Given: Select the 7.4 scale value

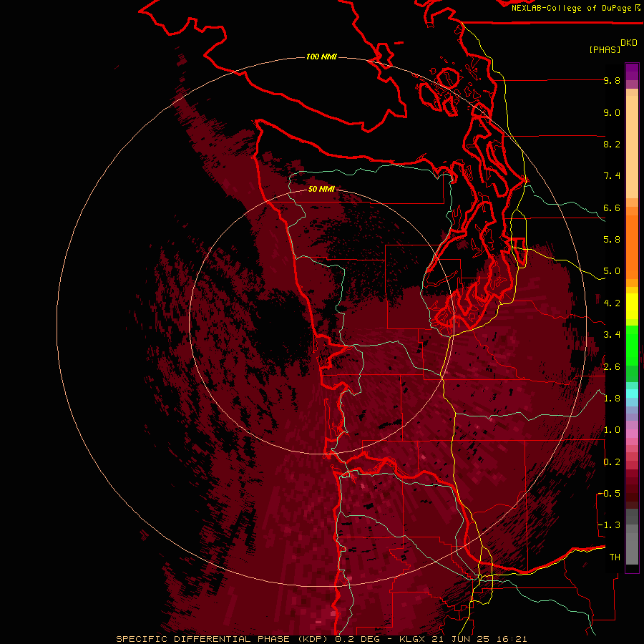Looking at the screenshot, I should pos(612,176).
